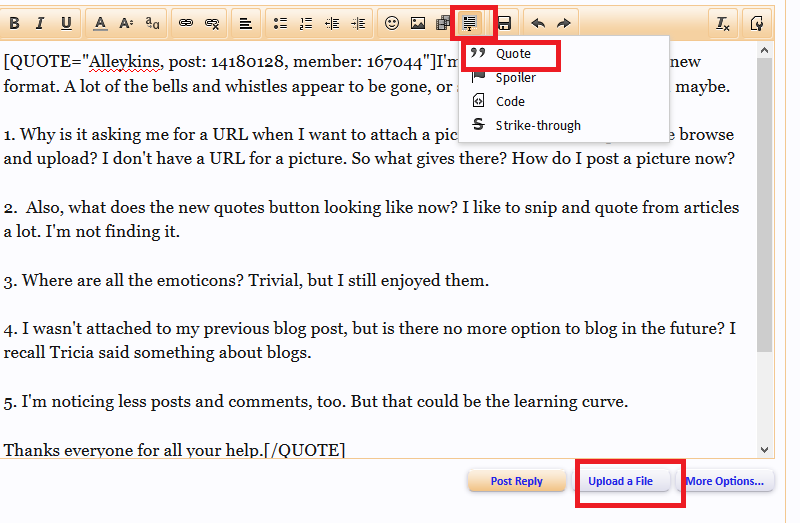Click the save draft floppy icon
This screenshot has height=523, width=800.
click(x=505, y=22)
